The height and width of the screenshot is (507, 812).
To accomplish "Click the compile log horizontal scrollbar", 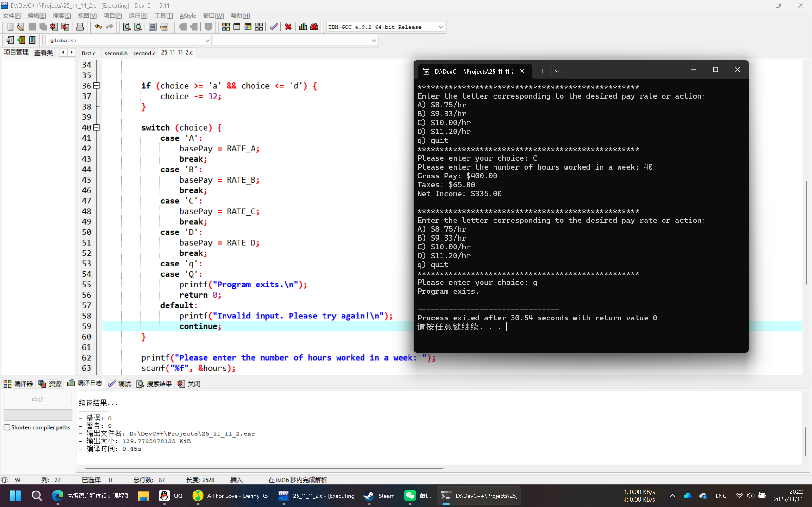I will click(x=264, y=468).
